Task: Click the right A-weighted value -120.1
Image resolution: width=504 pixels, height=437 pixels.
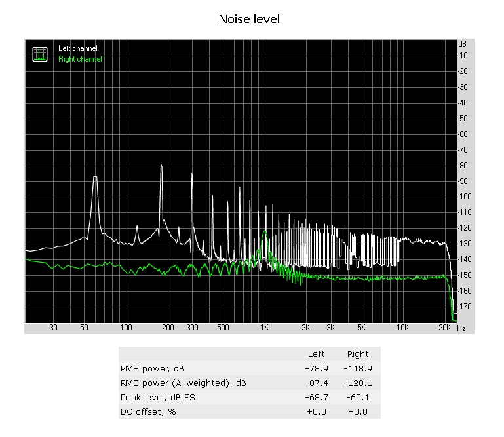Action: [x=358, y=383]
